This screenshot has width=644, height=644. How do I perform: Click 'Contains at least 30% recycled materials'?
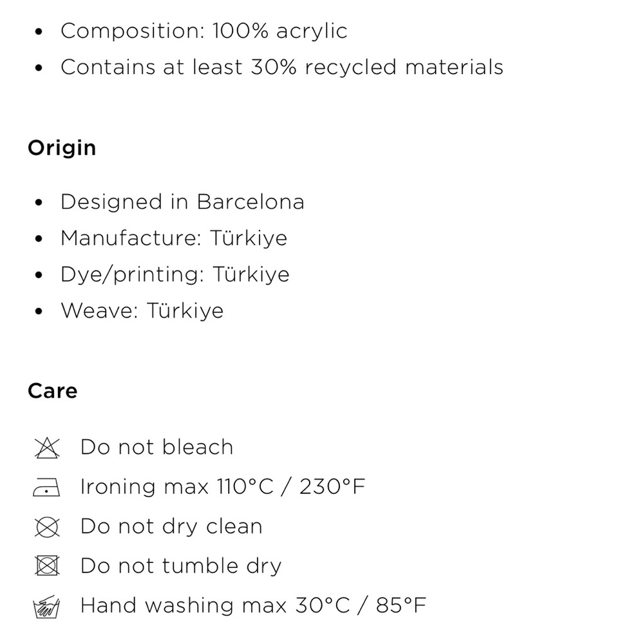281,67
